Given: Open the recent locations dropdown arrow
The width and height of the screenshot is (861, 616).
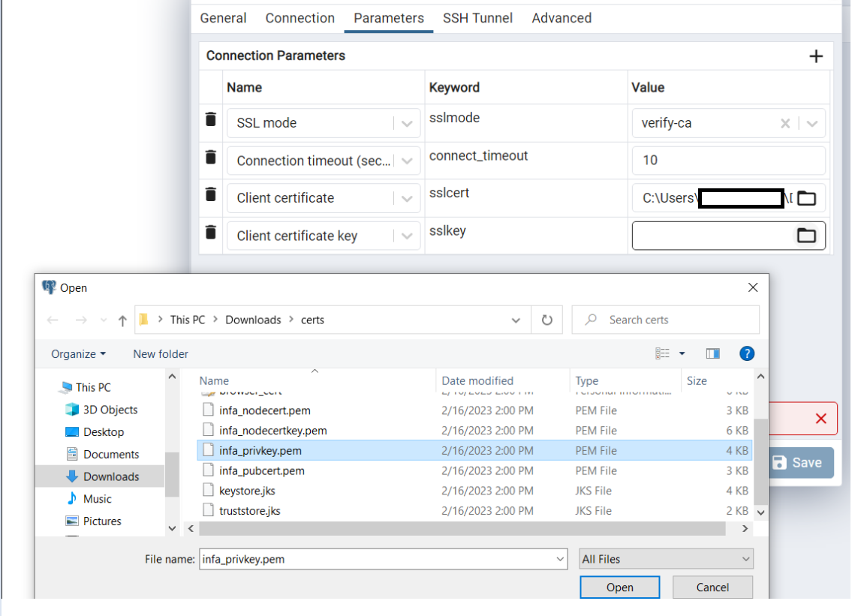Looking at the screenshot, I should (104, 320).
